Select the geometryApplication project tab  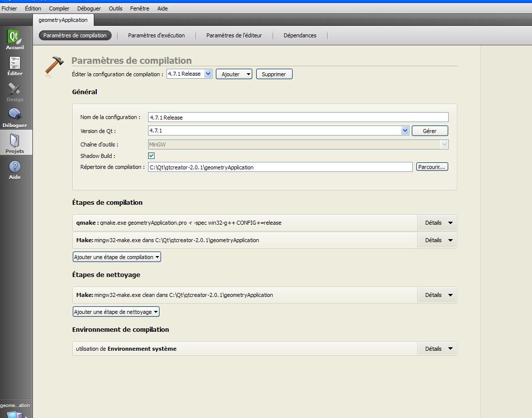(63, 20)
